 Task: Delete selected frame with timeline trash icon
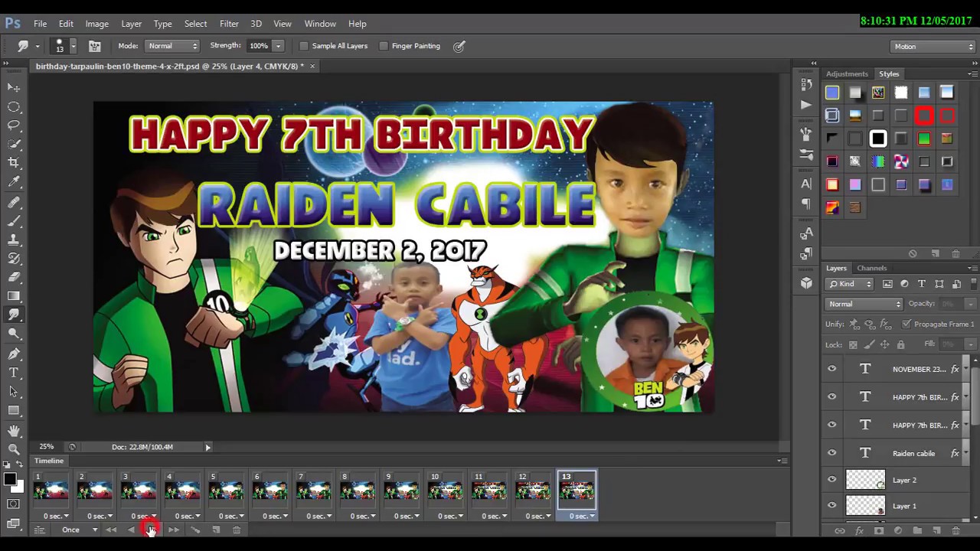[237, 530]
